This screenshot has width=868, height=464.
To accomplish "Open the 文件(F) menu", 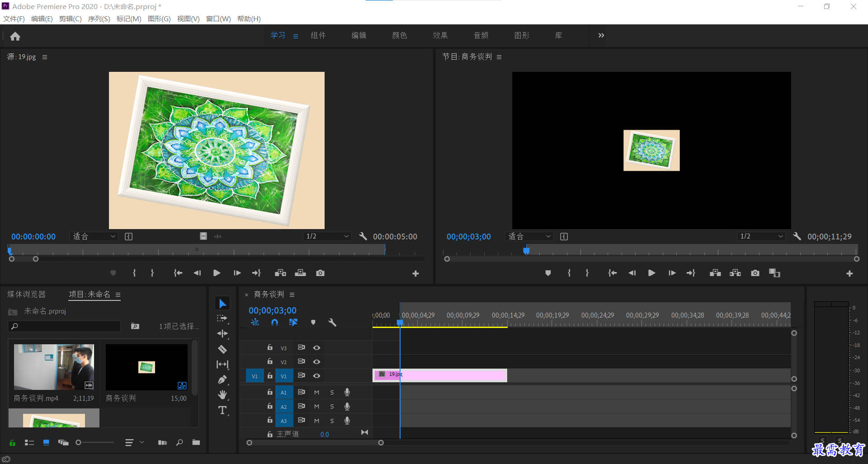I will (14, 19).
